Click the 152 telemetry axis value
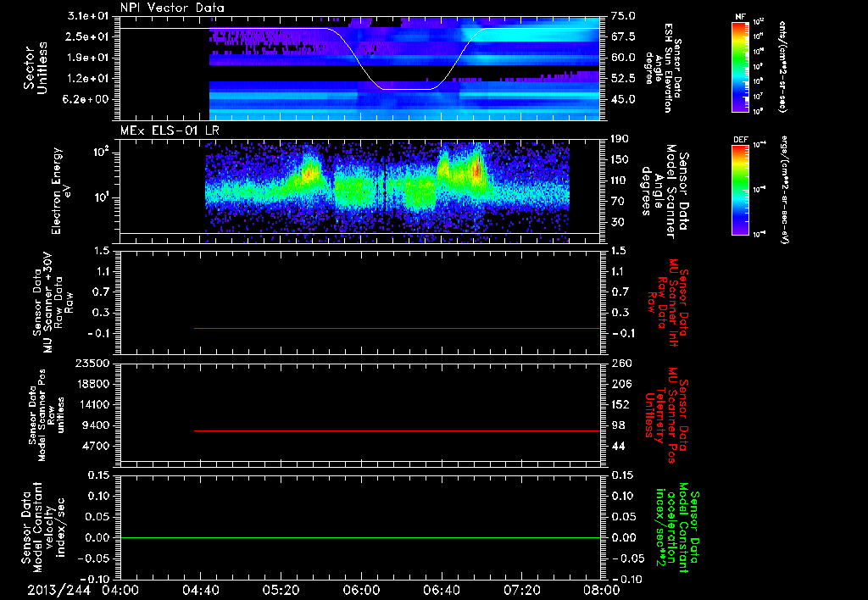 (x=620, y=404)
